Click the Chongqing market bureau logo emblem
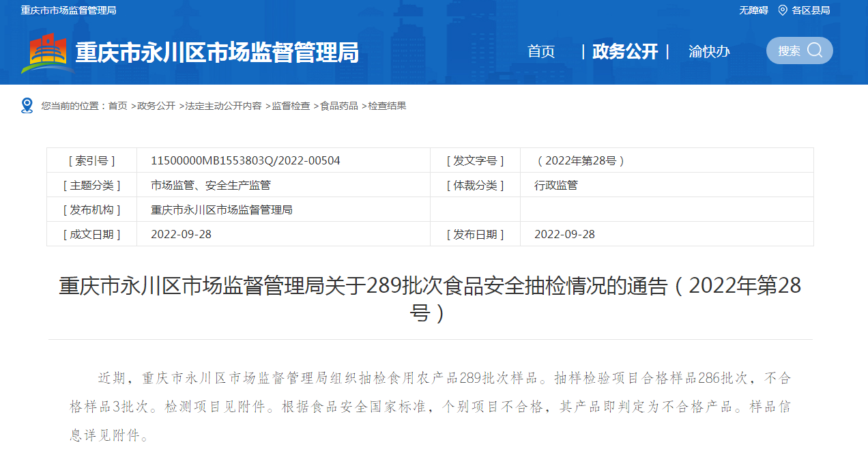 [x=48, y=53]
